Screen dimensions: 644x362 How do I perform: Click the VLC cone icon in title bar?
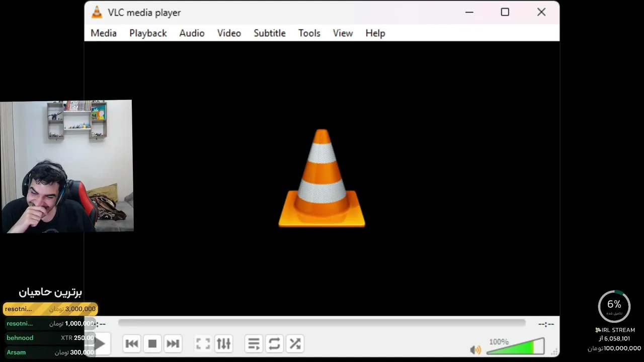pos(97,13)
